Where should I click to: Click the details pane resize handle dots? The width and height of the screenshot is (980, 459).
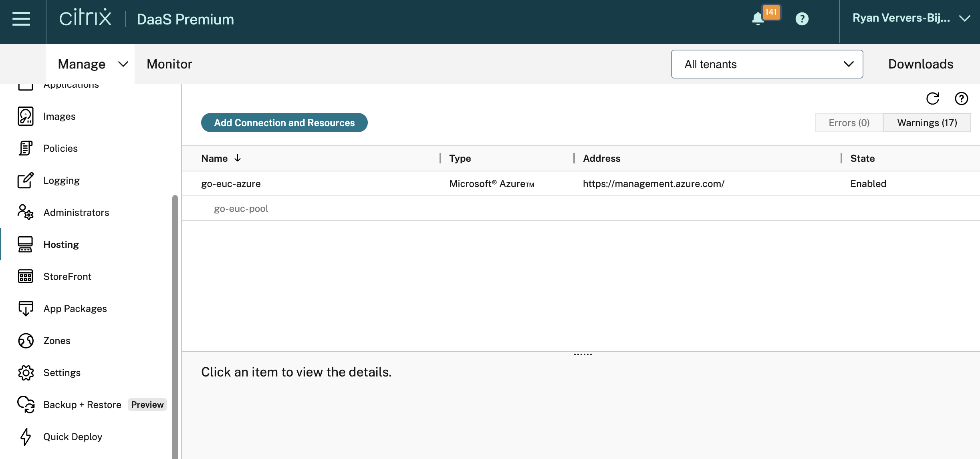click(583, 354)
